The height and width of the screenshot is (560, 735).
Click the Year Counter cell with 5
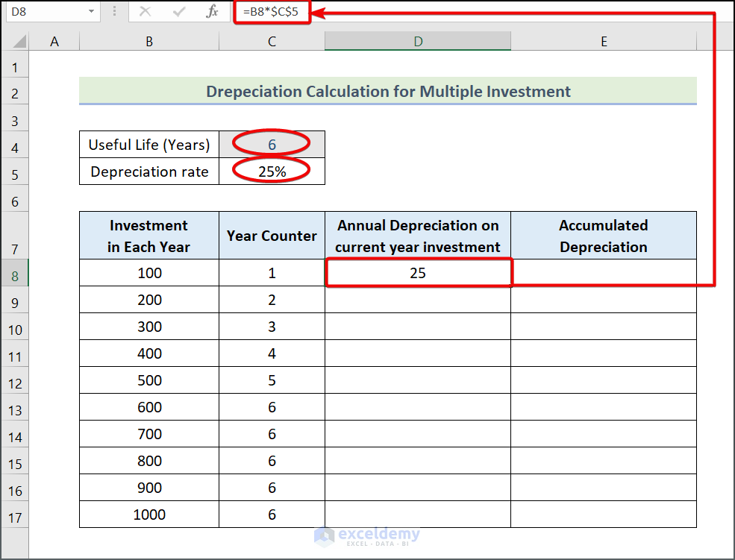click(x=272, y=380)
